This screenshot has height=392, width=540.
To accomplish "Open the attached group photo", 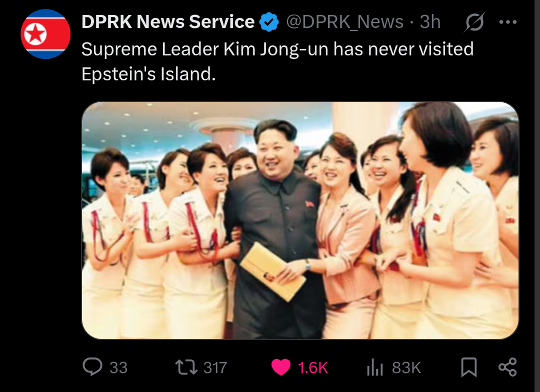I will pos(300,220).
